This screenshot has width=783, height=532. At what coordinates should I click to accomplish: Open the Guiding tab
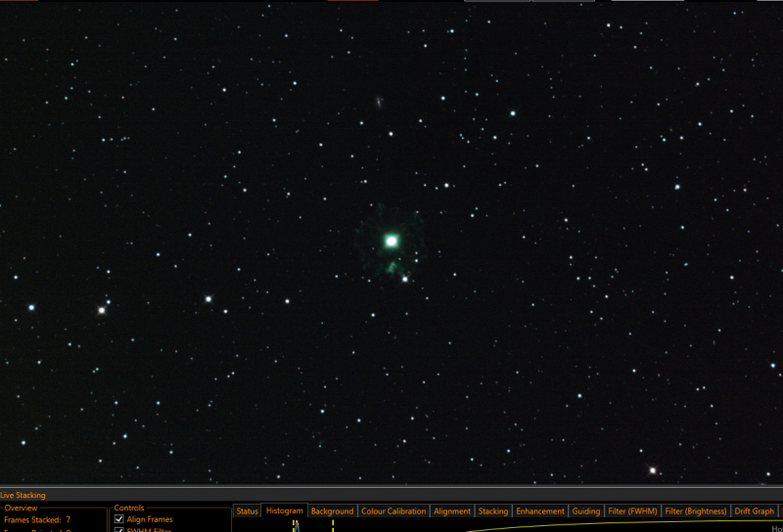[x=585, y=511]
